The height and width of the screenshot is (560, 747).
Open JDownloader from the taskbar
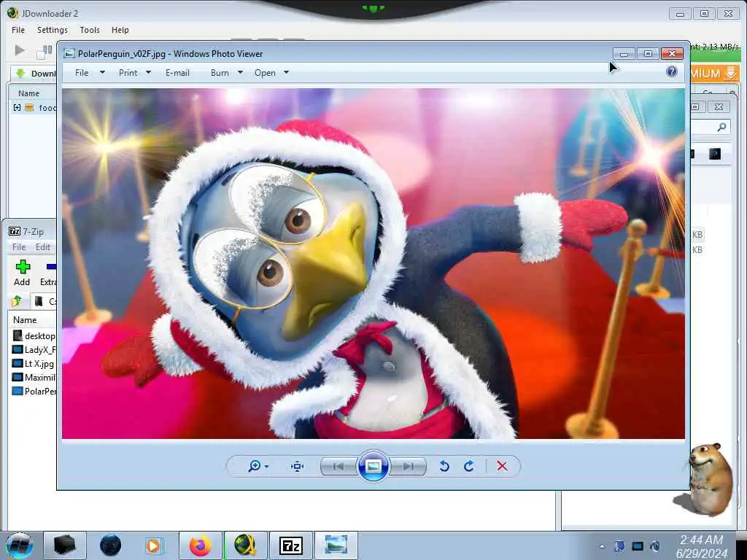pos(245,545)
